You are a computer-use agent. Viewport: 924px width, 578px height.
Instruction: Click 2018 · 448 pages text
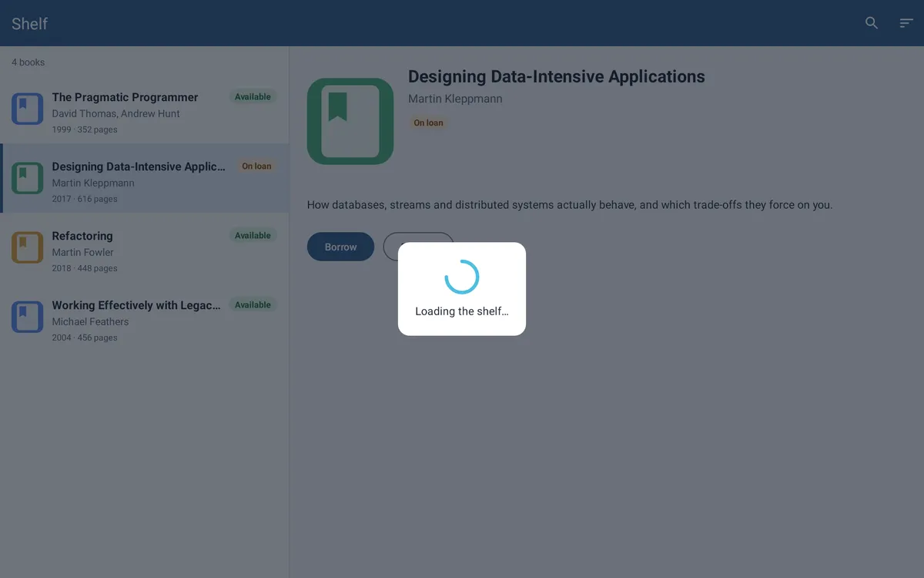click(x=85, y=268)
